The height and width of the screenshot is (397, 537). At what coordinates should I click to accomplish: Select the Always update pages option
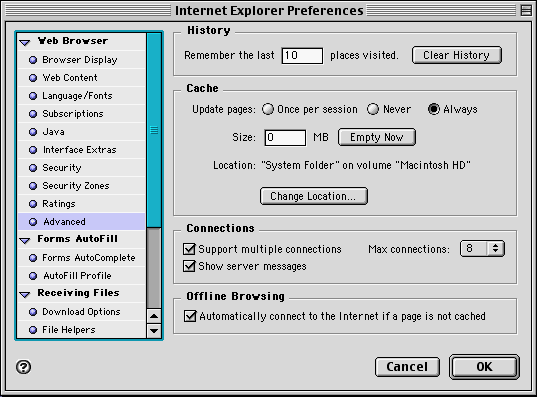click(434, 109)
